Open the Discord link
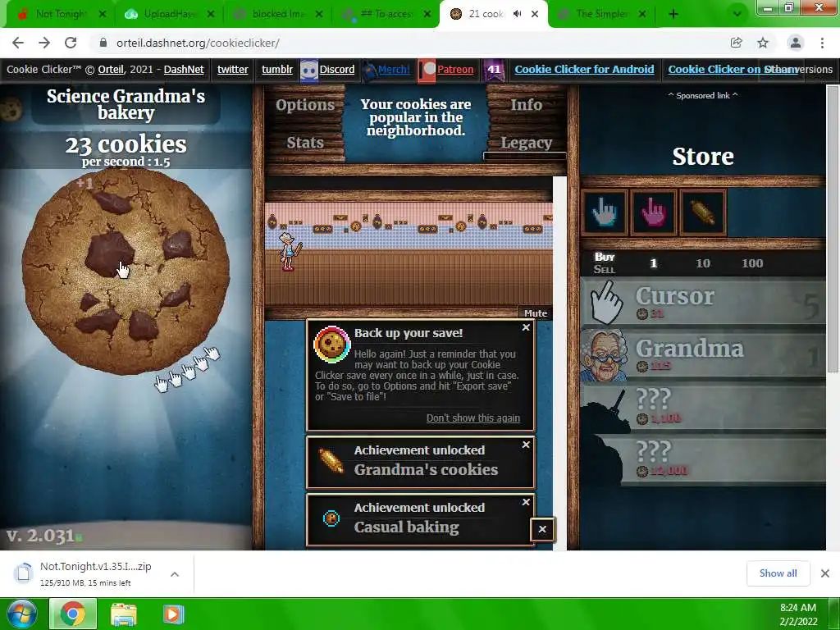 336,69
